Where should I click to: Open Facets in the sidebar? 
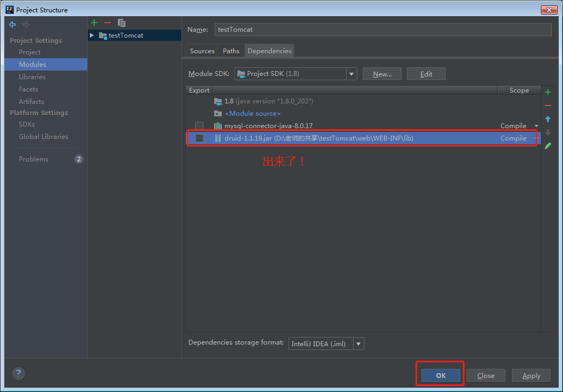29,89
